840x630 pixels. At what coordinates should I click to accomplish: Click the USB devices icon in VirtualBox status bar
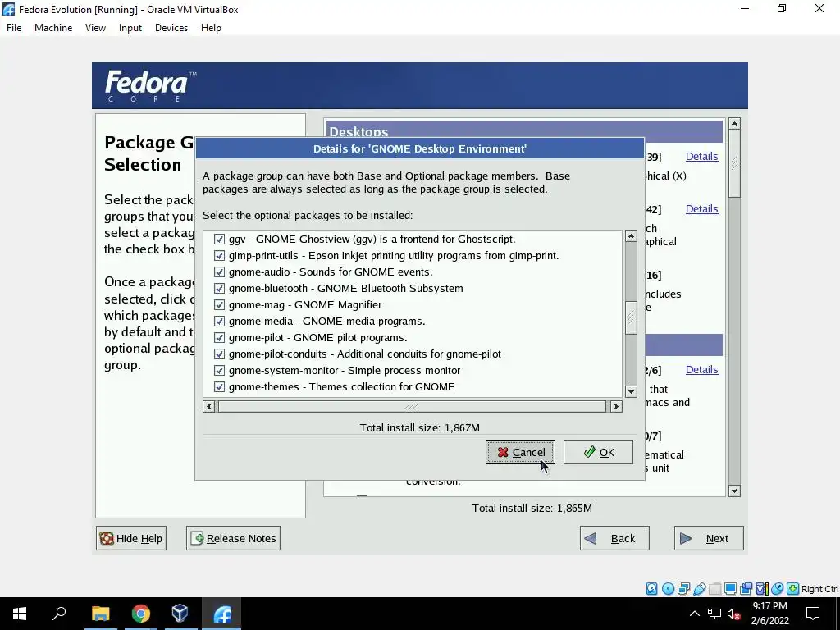(x=699, y=589)
